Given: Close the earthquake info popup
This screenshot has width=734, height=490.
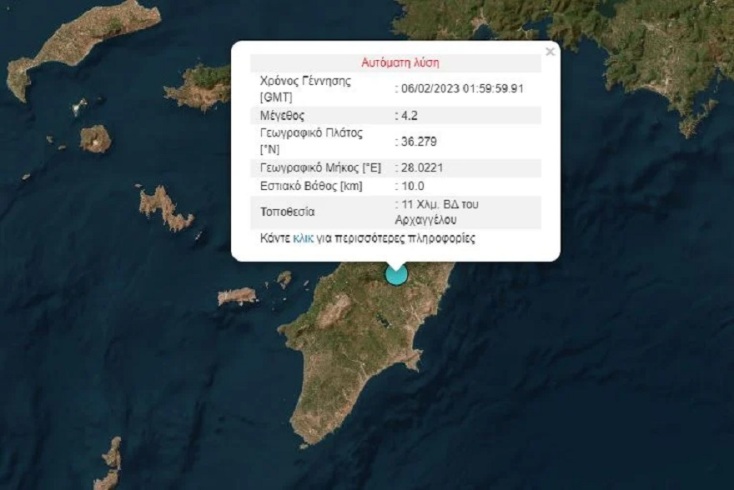Looking at the screenshot, I should [550, 51].
